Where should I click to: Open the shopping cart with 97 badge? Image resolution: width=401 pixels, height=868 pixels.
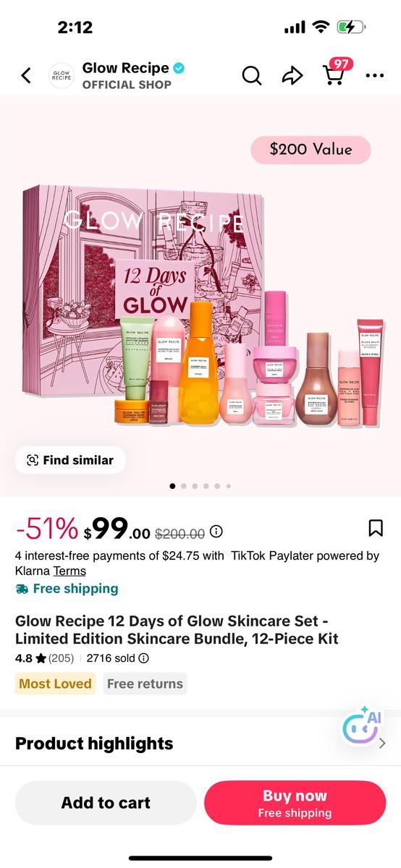335,72
